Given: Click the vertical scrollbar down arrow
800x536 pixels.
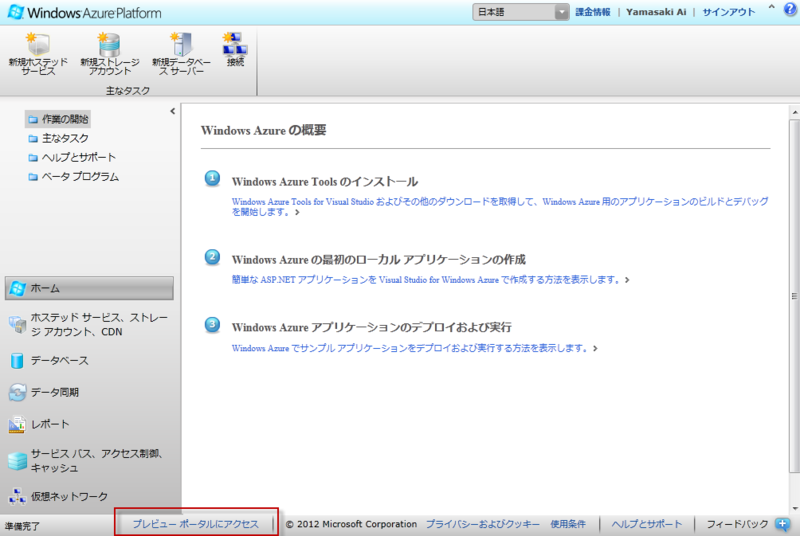Looking at the screenshot, I should pos(795,508).
